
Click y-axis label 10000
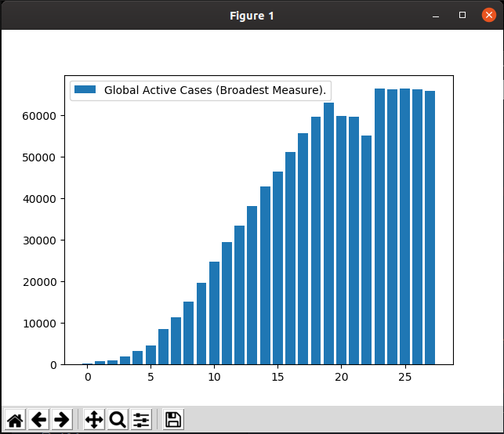[x=39, y=324]
